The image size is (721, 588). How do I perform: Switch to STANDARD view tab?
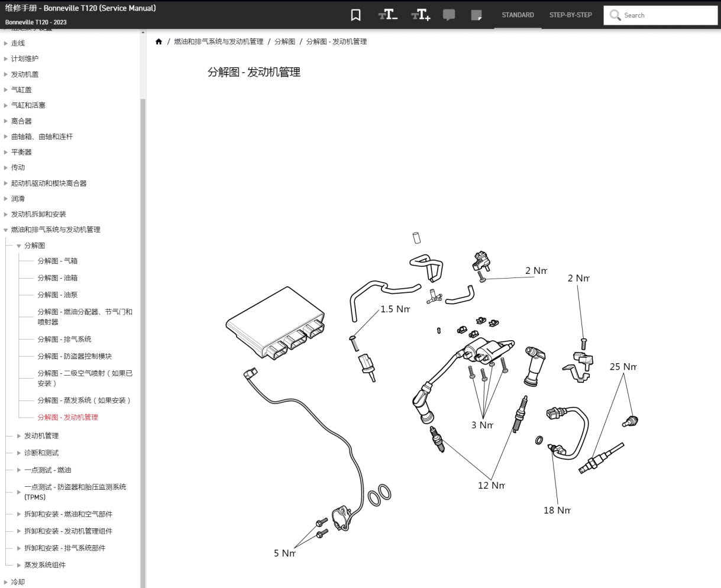point(518,15)
